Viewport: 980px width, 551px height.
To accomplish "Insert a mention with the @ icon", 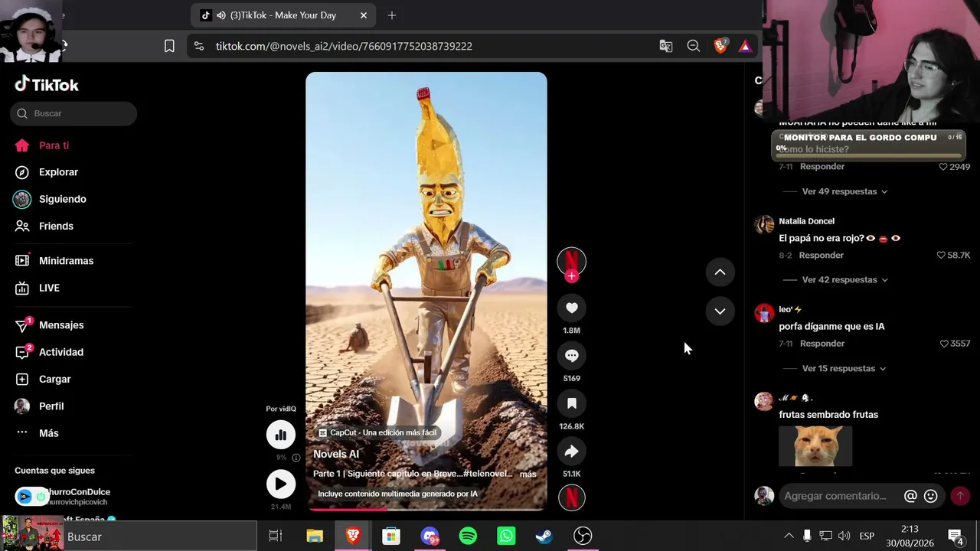I will (x=910, y=496).
